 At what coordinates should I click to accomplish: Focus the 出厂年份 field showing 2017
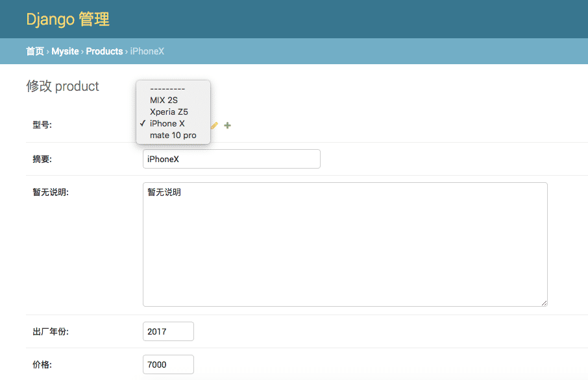click(x=168, y=331)
